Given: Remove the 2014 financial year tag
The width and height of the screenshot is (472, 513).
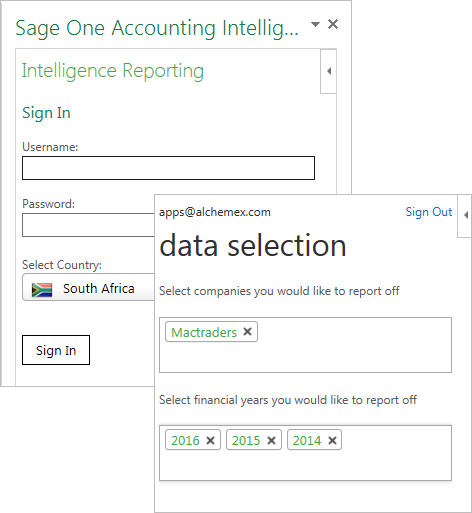Looking at the screenshot, I should click(332, 440).
